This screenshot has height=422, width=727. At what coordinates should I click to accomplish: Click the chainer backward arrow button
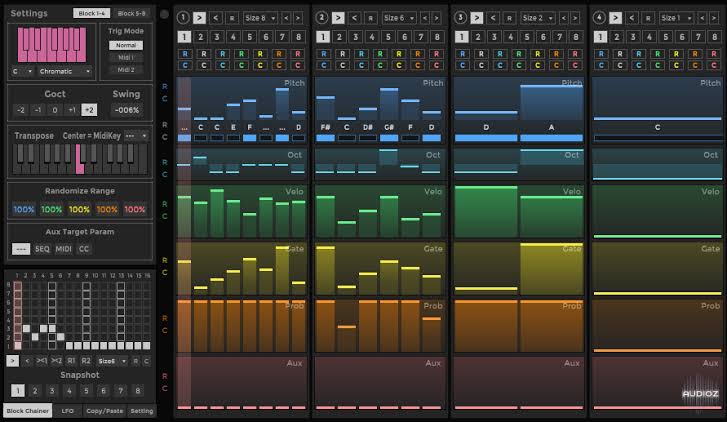pyautogui.click(x=27, y=361)
